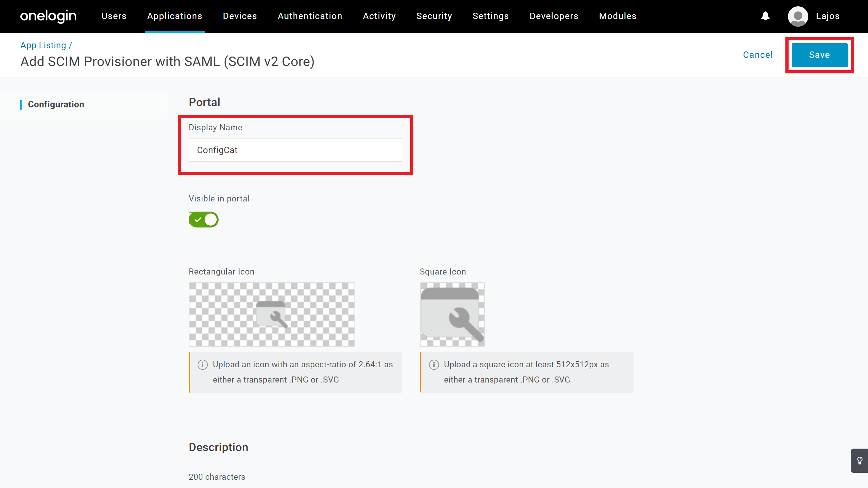This screenshot has height=488, width=868.
Task: Upload a rectangular icon image
Action: 272,314
